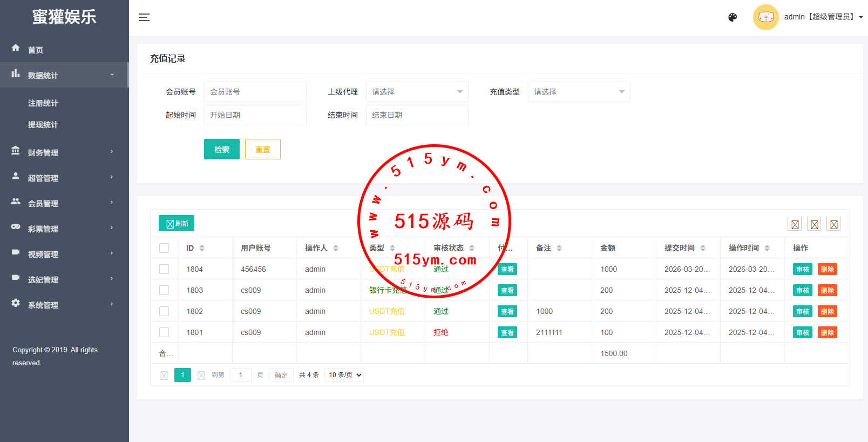Screen dimensions: 868x442
Task: Click the 重置 reset button
Action: [x=263, y=149]
